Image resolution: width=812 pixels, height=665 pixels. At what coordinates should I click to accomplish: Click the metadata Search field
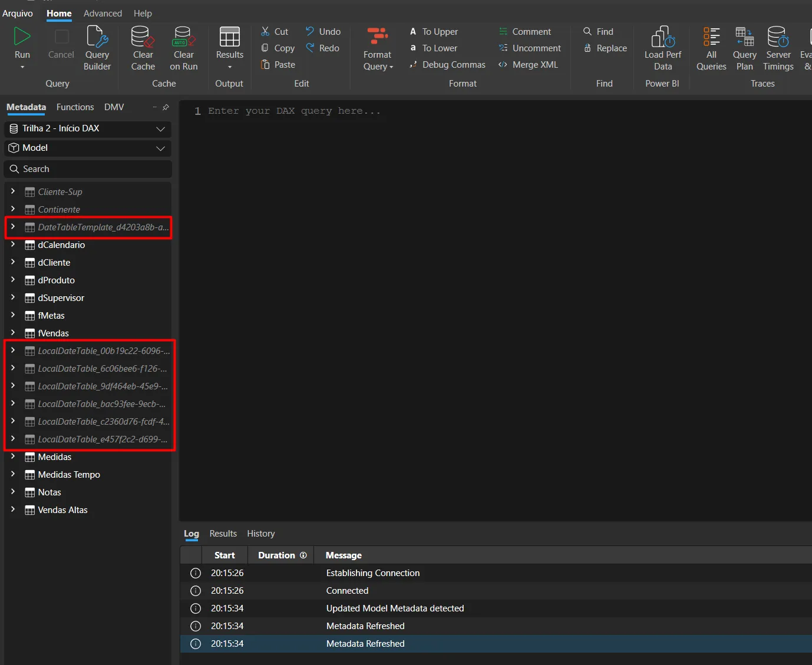coord(88,169)
